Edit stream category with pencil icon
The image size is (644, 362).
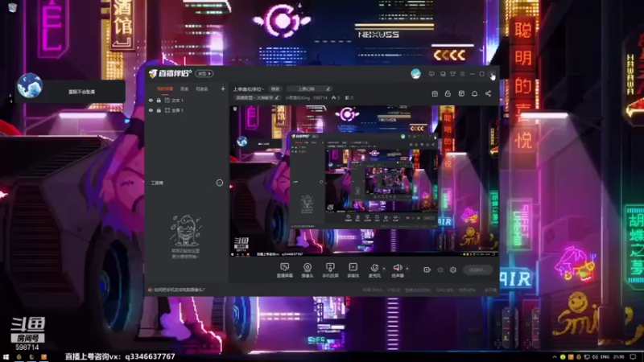point(277,97)
